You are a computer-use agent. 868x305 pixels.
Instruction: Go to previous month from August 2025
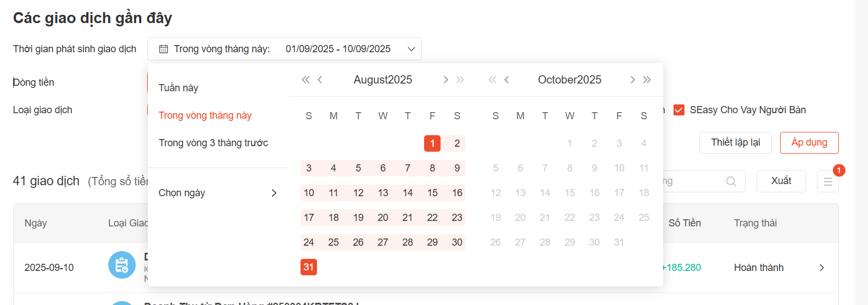coord(320,80)
